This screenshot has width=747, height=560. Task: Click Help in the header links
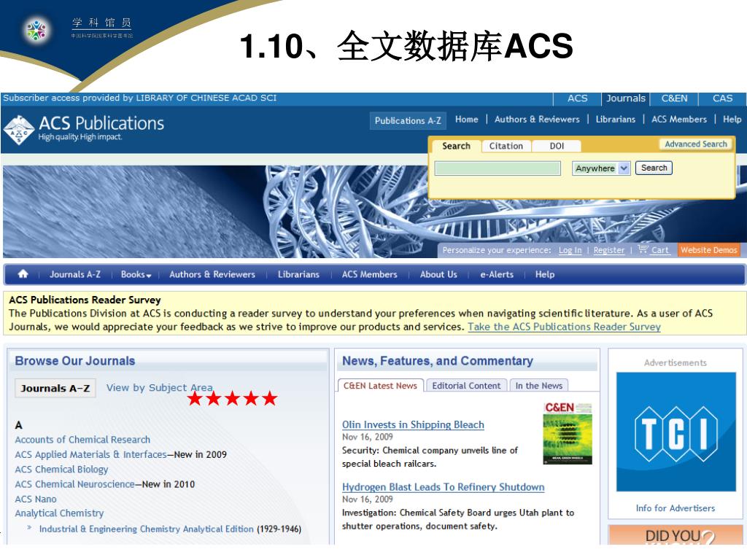coord(732,120)
